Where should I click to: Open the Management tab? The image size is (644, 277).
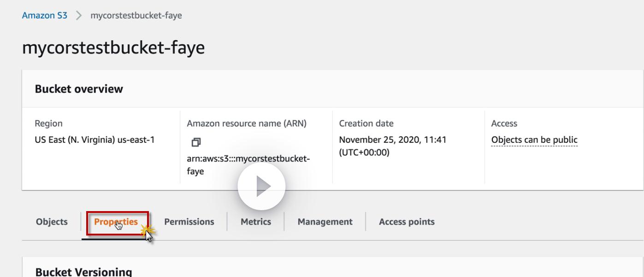pos(325,222)
